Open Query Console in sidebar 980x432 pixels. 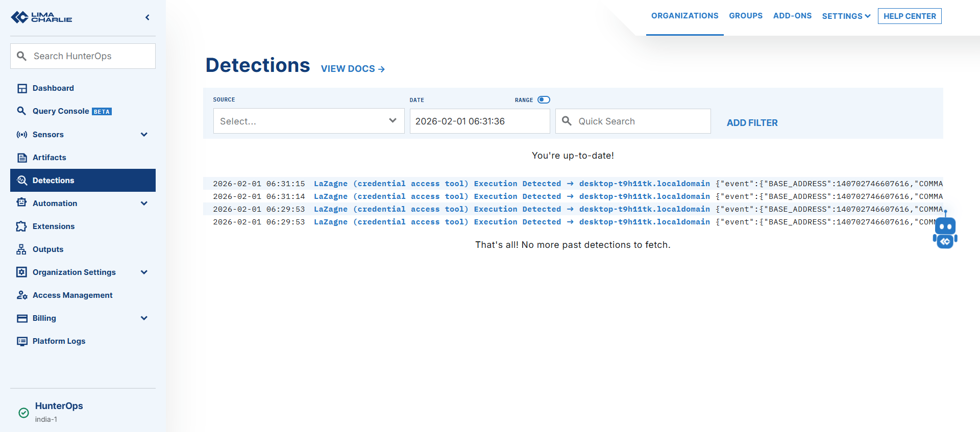83,111
